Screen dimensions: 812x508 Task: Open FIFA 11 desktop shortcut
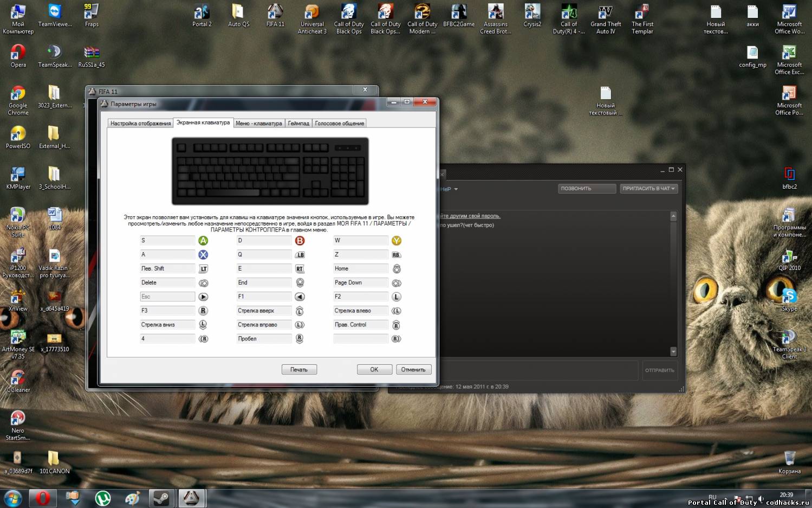pos(275,16)
